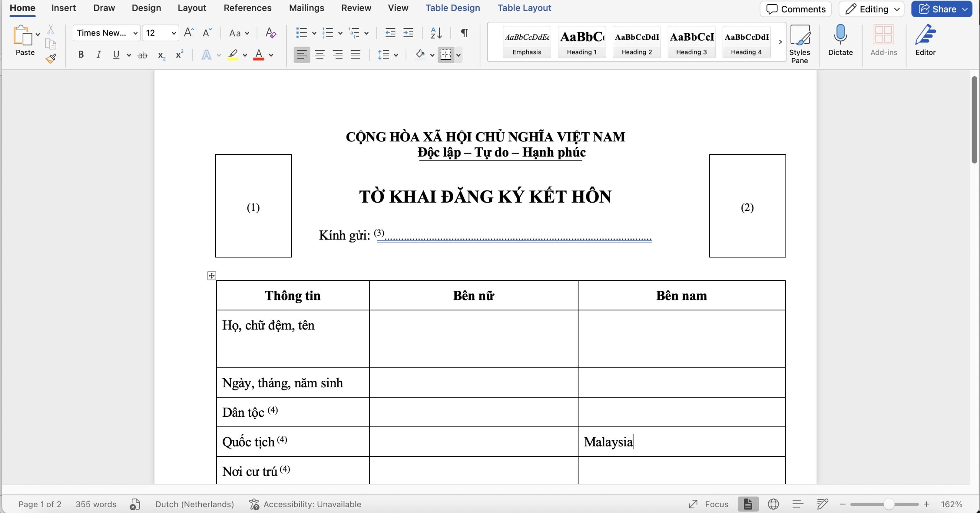Click the Comments button
This screenshot has width=980, height=513.
796,9
